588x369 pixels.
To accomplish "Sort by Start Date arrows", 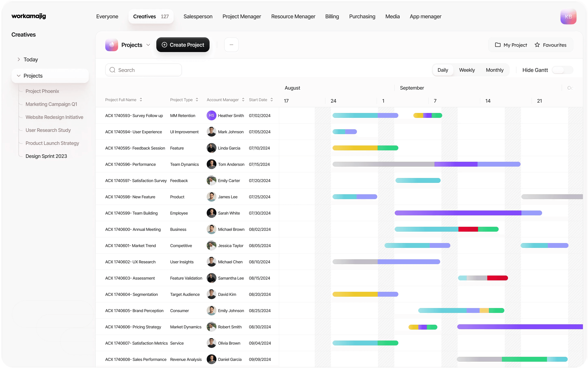I will pos(271,100).
